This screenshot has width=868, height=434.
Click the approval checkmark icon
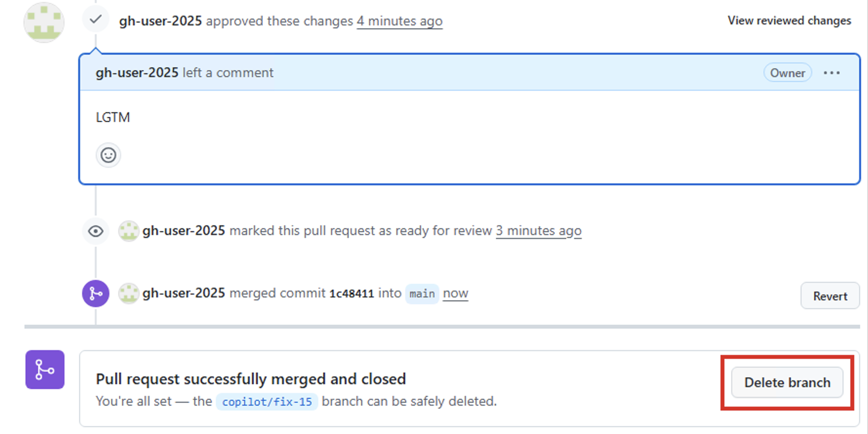[96, 20]
